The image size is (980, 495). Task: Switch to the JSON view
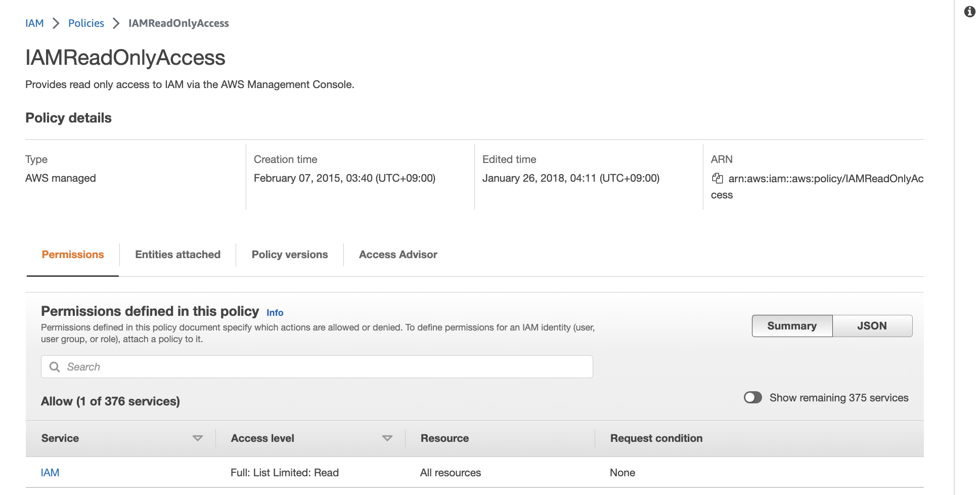pos(872,326)
